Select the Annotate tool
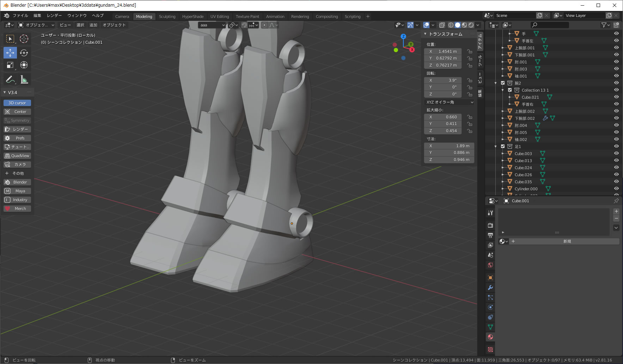This screenshot has height=364, width=623. [x=10, y=79]
